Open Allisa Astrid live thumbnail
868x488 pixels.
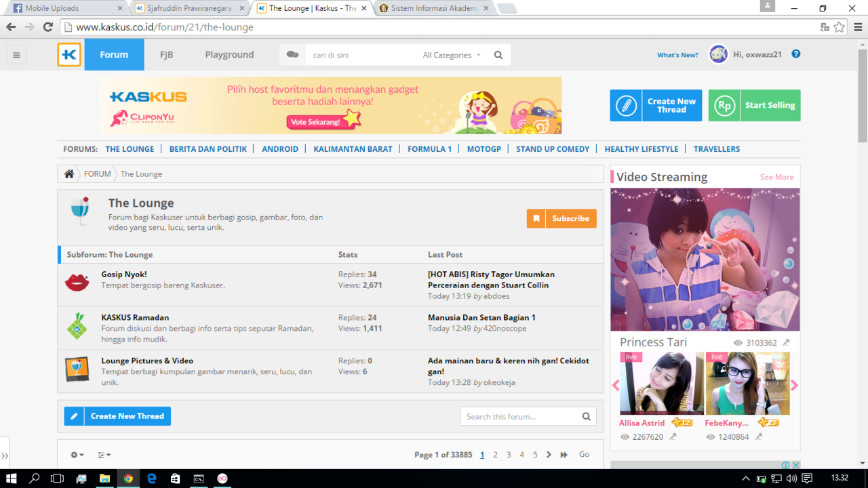click(x=662, y=383)
